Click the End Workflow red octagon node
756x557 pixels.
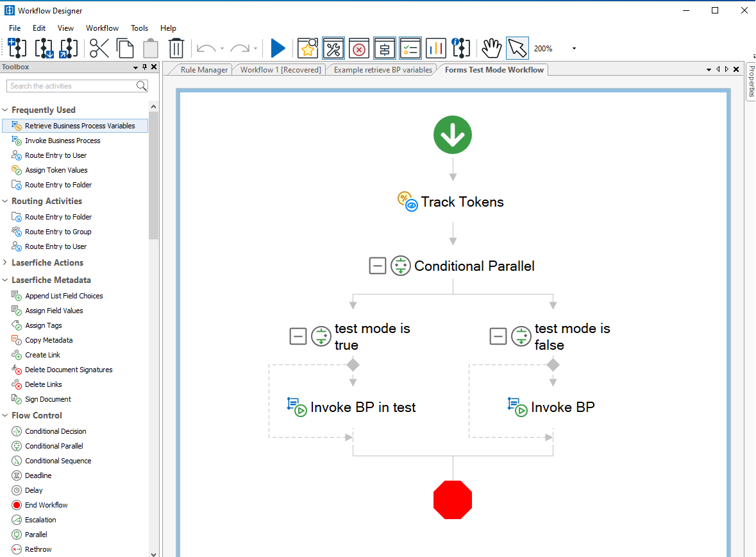[453, 500]
